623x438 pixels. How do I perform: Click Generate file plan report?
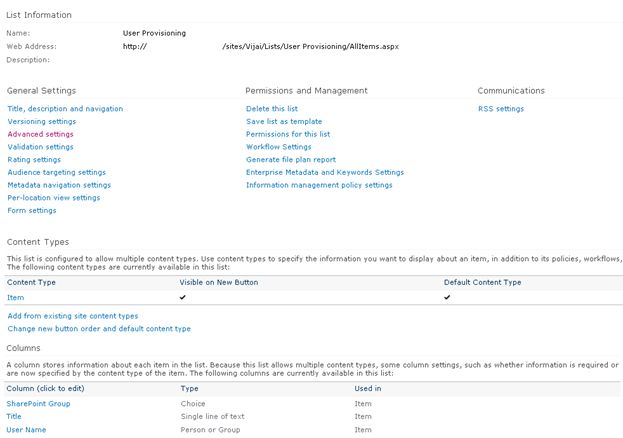tap(291, 159)
